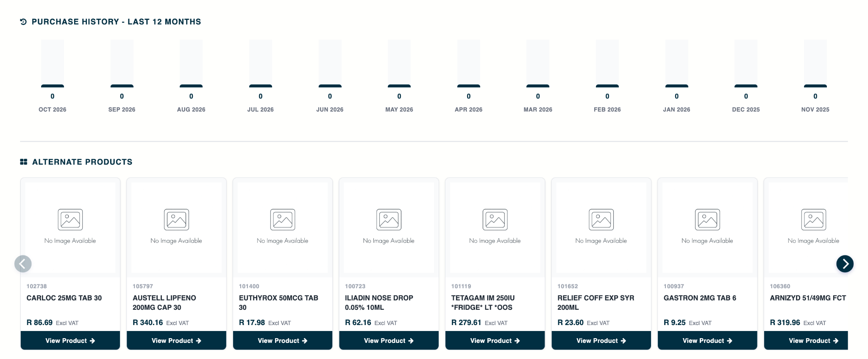Click the Alternate Products grid icon
The image size is (868, 359).
24,162
